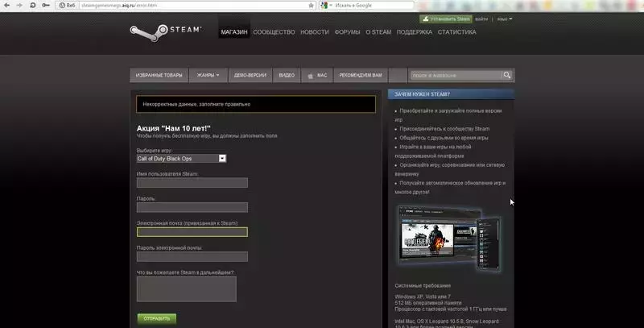Open the 'язык' language dropdown

tap(505, 19)
